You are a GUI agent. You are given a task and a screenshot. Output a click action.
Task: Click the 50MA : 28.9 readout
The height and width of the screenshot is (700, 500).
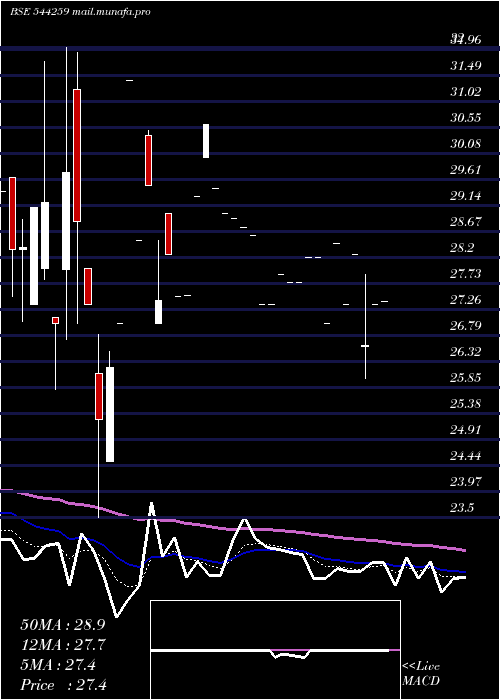[62, 625]
